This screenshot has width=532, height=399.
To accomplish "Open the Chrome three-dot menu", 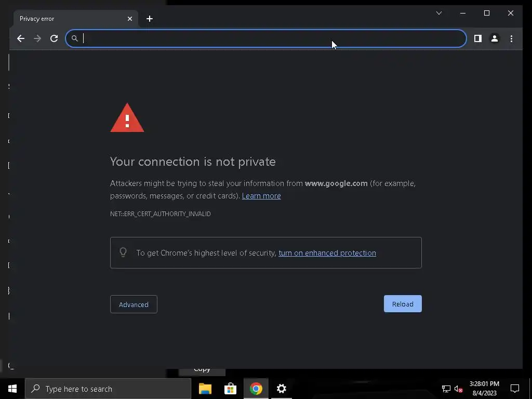I will [511, 38].
